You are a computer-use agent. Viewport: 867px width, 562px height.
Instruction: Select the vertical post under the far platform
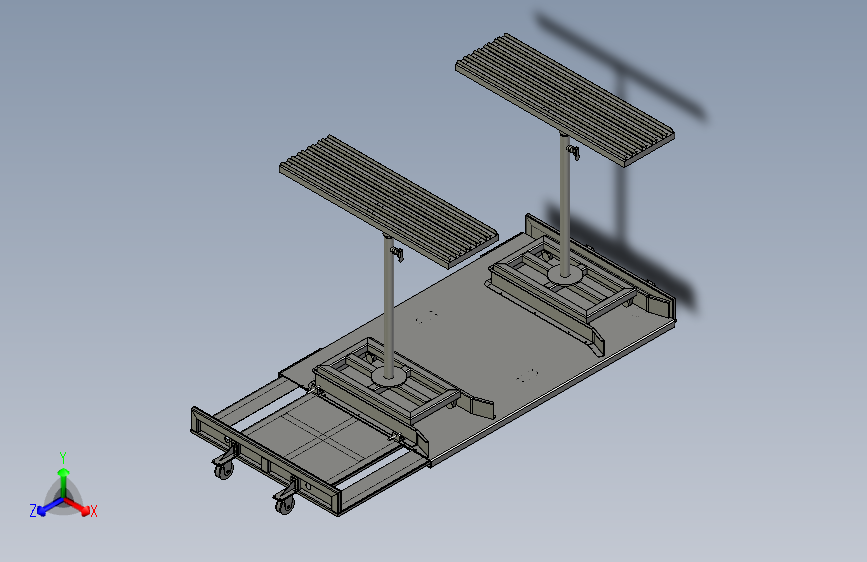[565, 205]
